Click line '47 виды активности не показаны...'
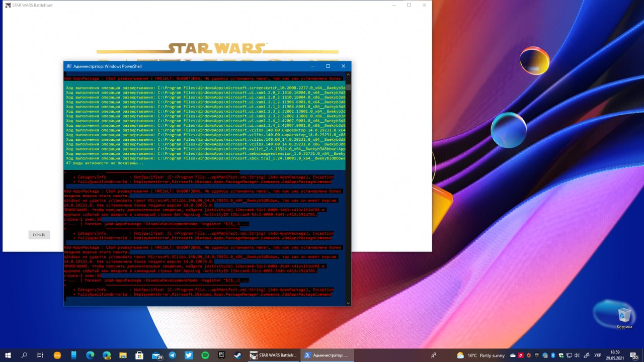The width and height of the screenshot is (644, 362). (x=105, y=163)
